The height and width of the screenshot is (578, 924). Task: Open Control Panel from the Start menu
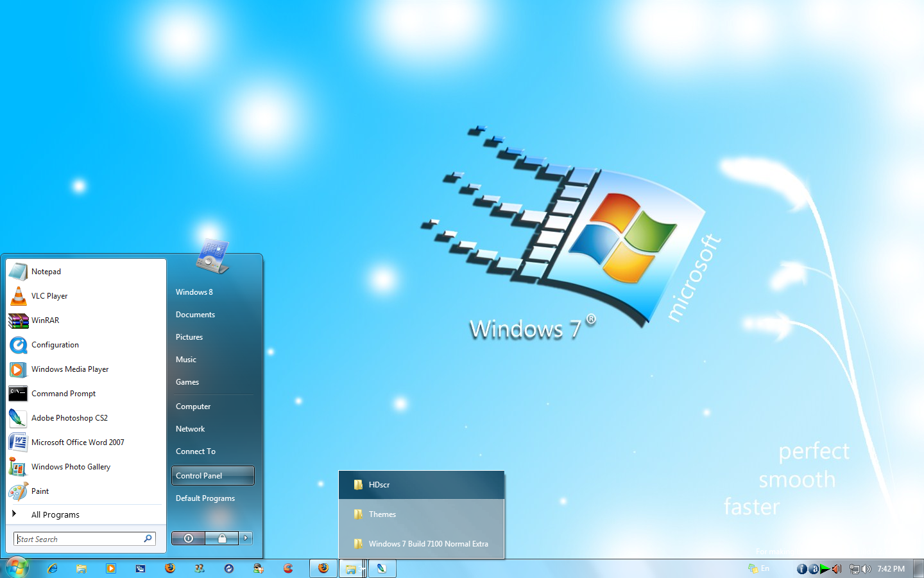(213, 476)
